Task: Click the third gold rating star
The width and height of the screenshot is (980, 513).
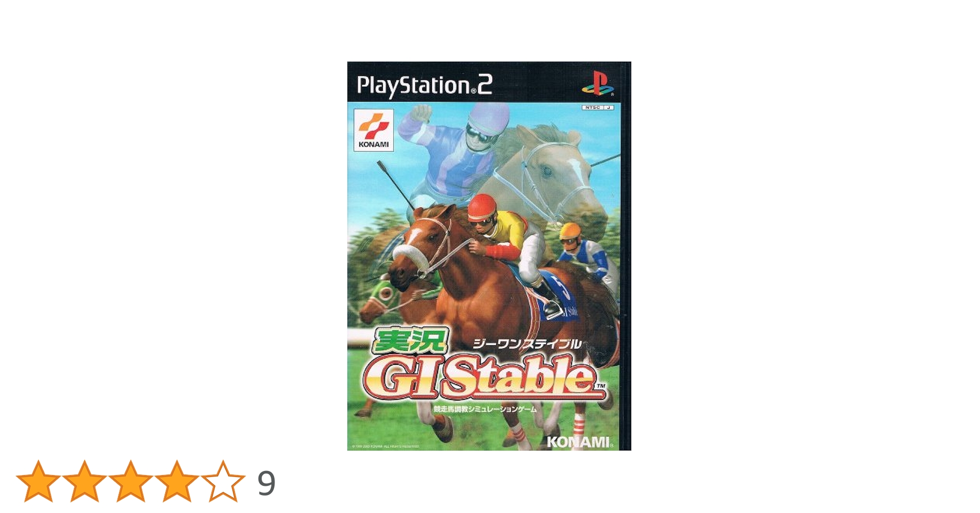Action: [130, 481]
